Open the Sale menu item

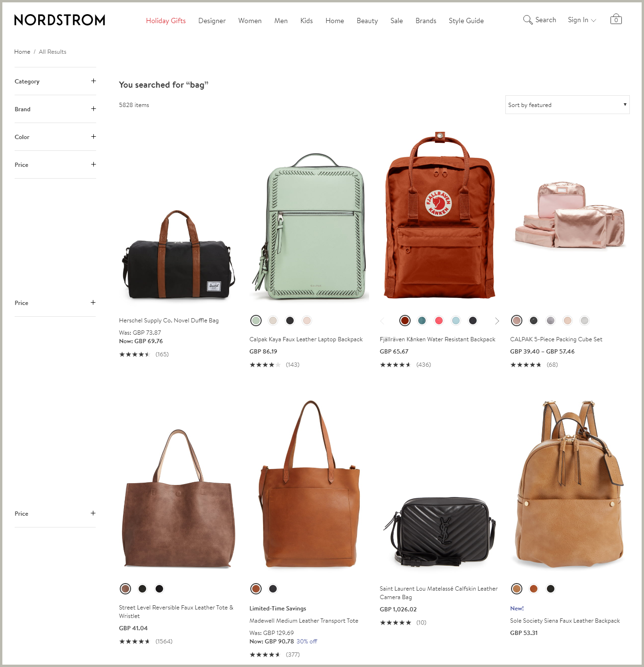click(396, 21)
